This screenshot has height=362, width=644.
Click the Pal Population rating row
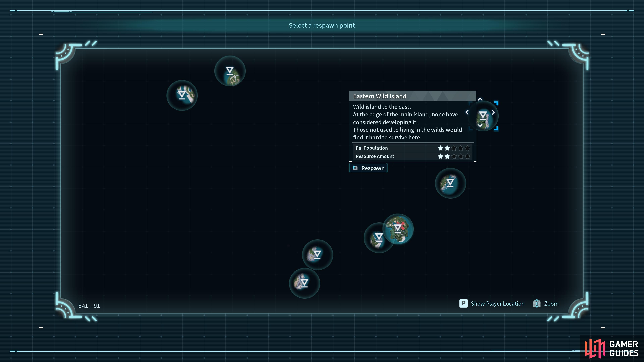(x=413, y=148)
